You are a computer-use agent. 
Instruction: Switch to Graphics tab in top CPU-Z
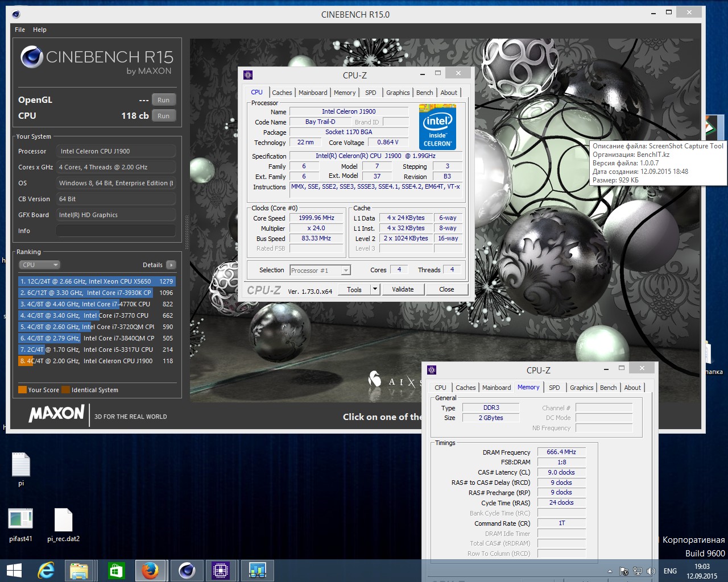pyautogui.click(x=398, y=93)
